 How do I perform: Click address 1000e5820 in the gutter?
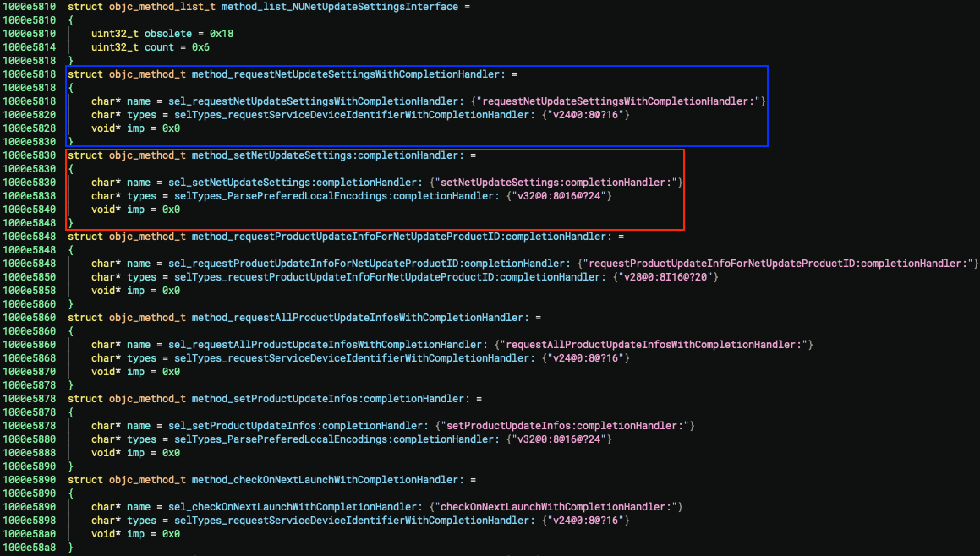pyautogui.click(x=29, y=115)
